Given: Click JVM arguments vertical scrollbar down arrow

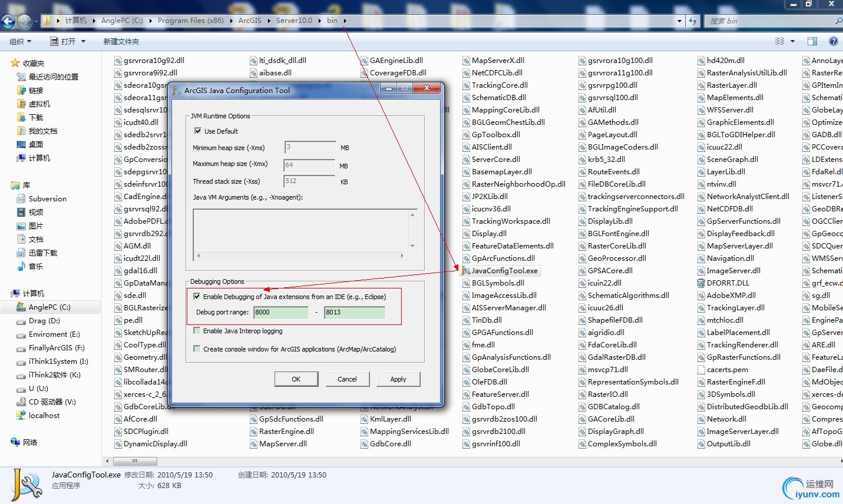Looking at the screenshot, I should [412, 246].
